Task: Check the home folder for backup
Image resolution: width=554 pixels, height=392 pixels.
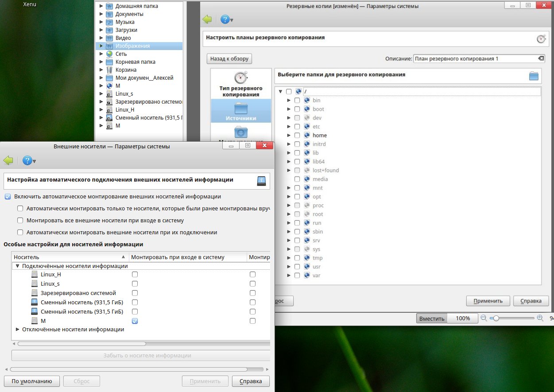Action: (297, 136)
